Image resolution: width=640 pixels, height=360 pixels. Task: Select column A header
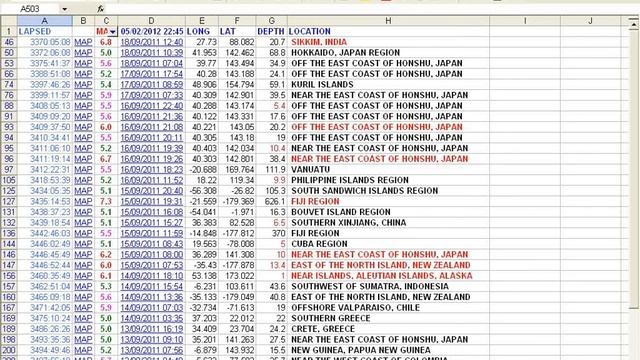point(44,21)
